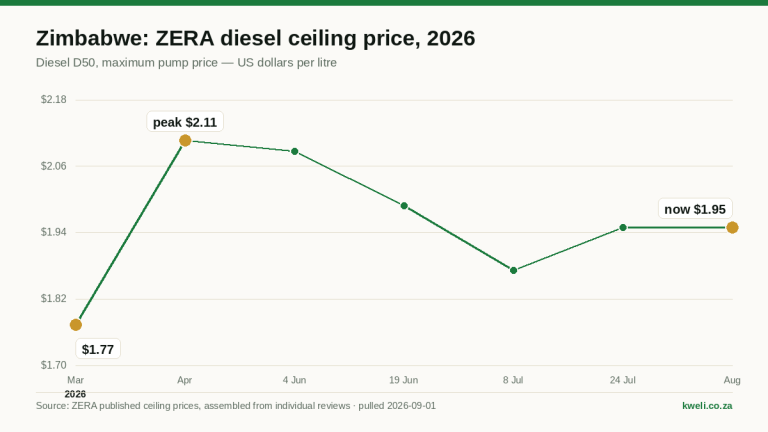Open the kweli.co.za link
Image resolution: width=768 pixels, height=432 pixels.
coord(707,406)
